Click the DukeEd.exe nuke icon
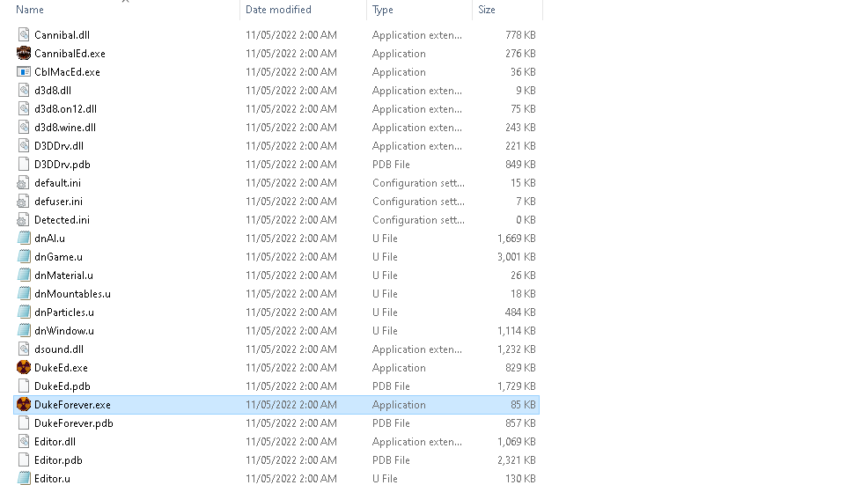The height and width of the screenshot is (485, 868). coord(24,368)
